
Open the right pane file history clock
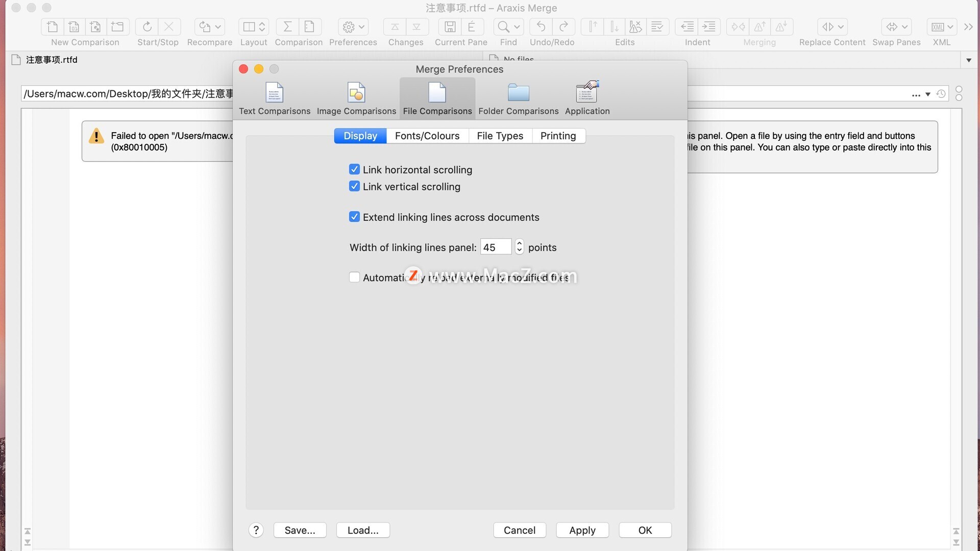(941, 94)
